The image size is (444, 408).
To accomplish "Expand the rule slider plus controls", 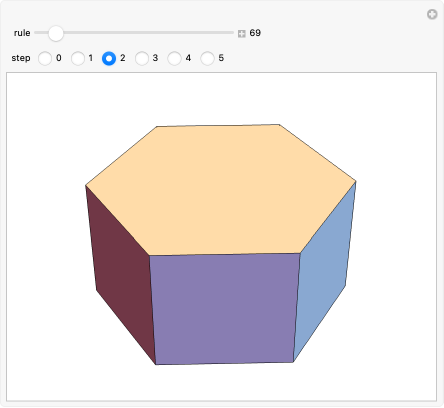I will (x=242, y=33).
